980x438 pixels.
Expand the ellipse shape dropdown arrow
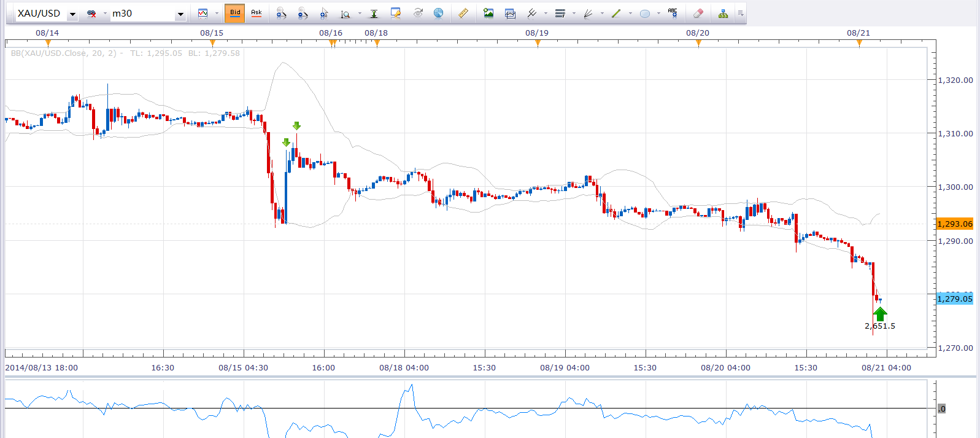click(658, 14)
